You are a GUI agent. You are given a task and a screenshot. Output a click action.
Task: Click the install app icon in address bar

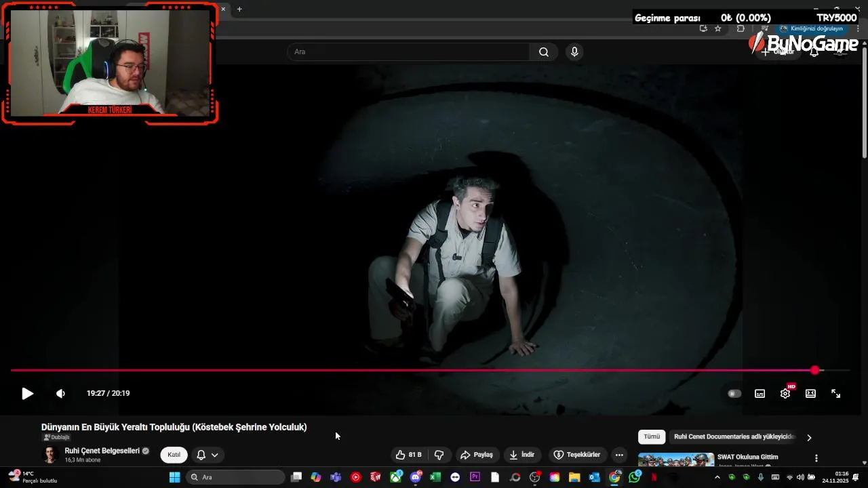(x=703, y=28)
